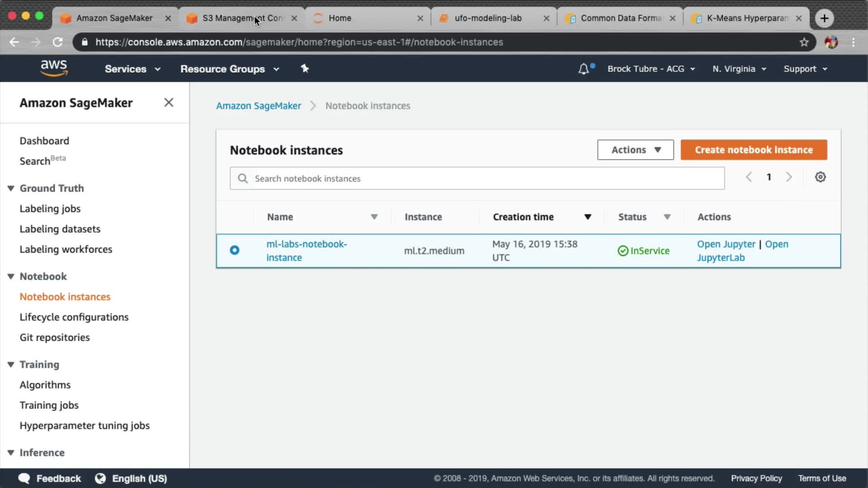The width and height of the screenshot is (868, 488).
Task: Open table preferences gear icon
Action: point(820,177)
